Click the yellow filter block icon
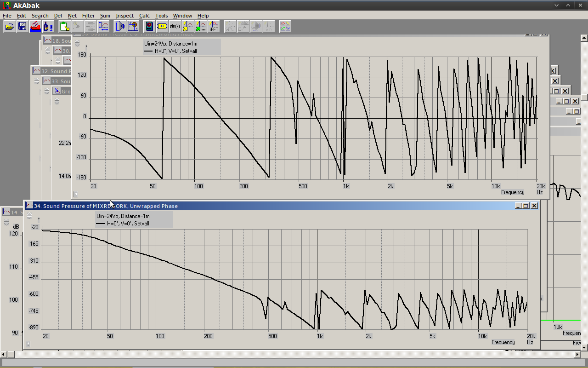The image size is (588, 368). tap(162, 26)
